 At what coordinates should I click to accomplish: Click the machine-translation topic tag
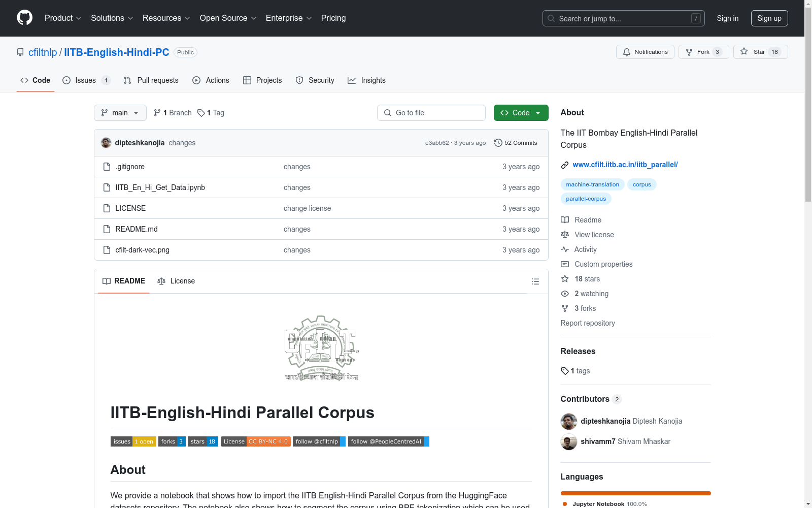(x=592, y=184)
